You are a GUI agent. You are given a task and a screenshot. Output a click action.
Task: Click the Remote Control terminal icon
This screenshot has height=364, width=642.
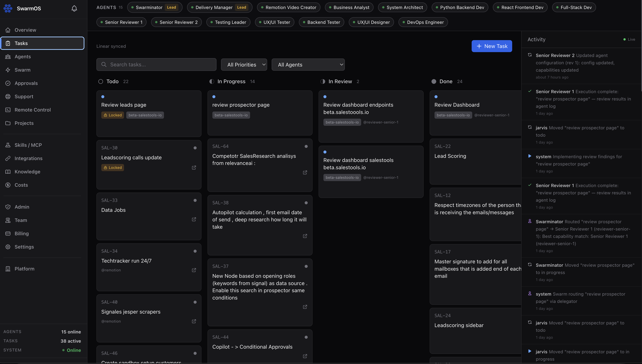click(8, 110)
